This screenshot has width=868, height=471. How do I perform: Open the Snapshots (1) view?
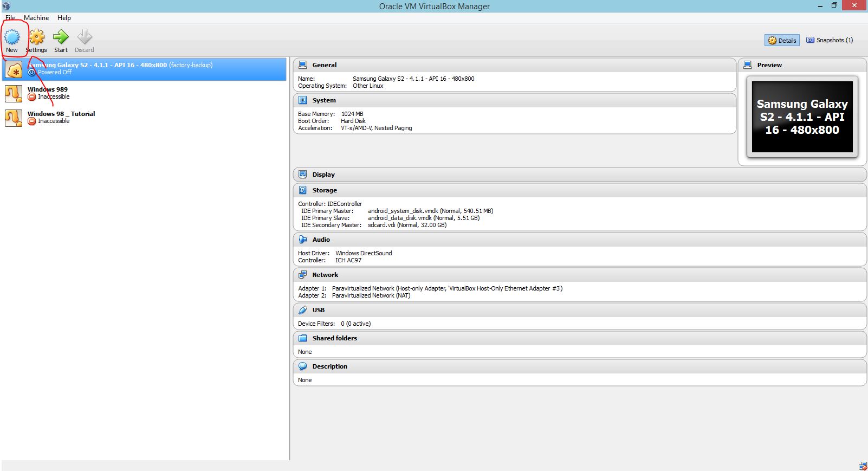coord(830,40)
